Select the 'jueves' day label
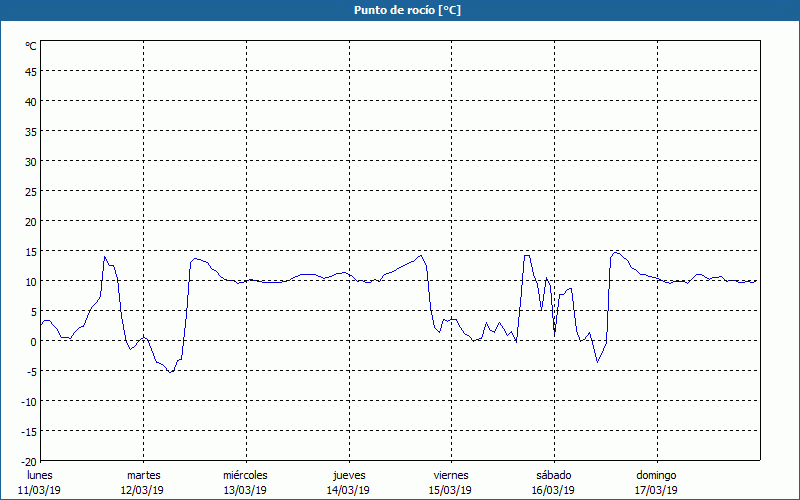Screen dimensions: 800x500 pos(348,475)
